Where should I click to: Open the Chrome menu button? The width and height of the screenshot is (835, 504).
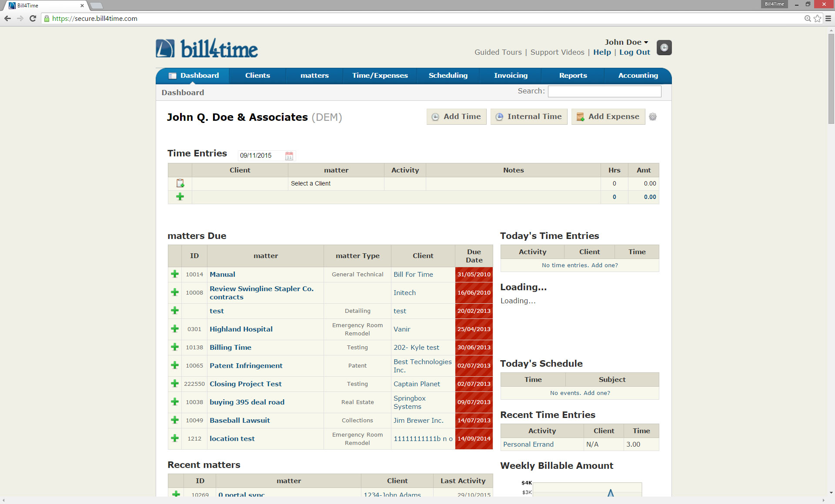pyautogui.click(x=828, y=19)
